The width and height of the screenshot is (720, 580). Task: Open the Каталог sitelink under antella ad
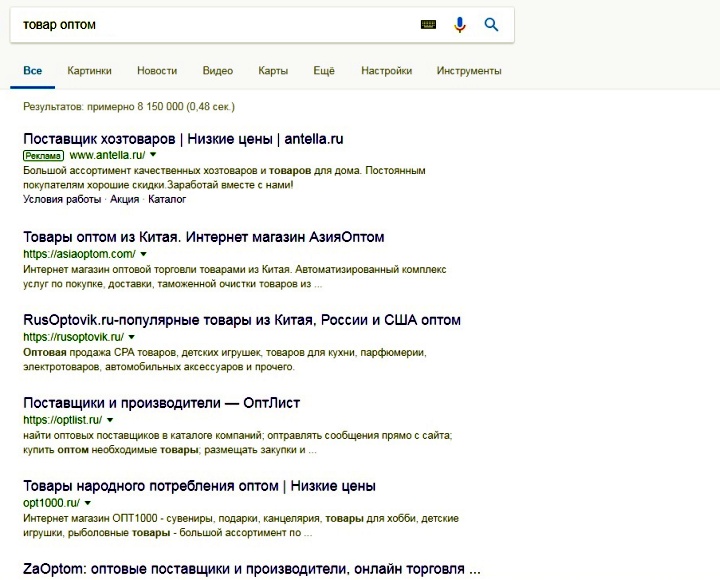167,199
